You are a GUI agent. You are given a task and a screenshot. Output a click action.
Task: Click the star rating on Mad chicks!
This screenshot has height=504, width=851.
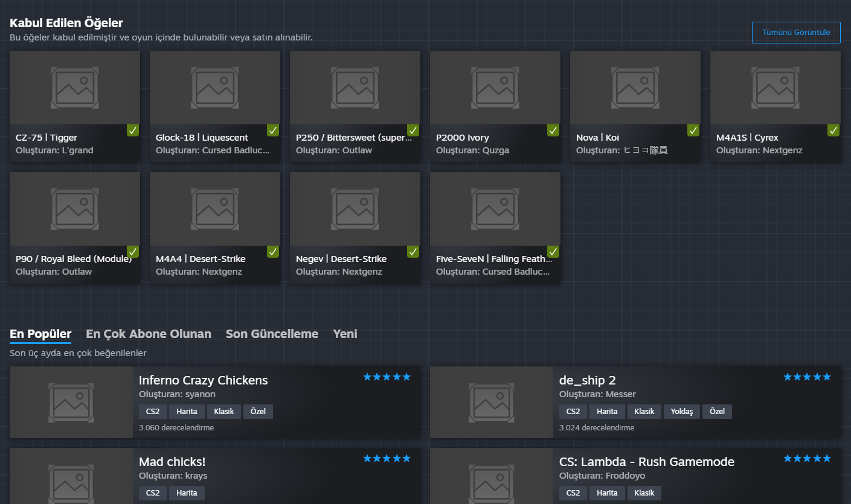pyautogui.click(x=387, y=459)
